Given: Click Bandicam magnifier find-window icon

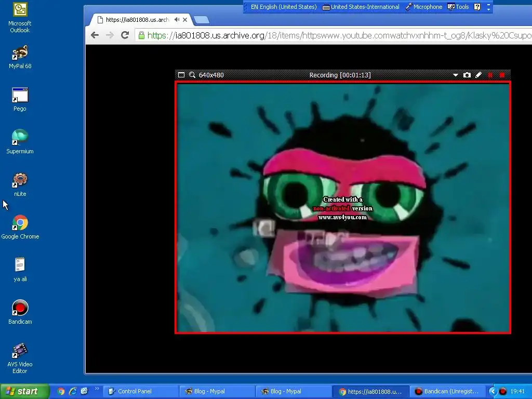Looking at the screenshot, I should (192, 75).
